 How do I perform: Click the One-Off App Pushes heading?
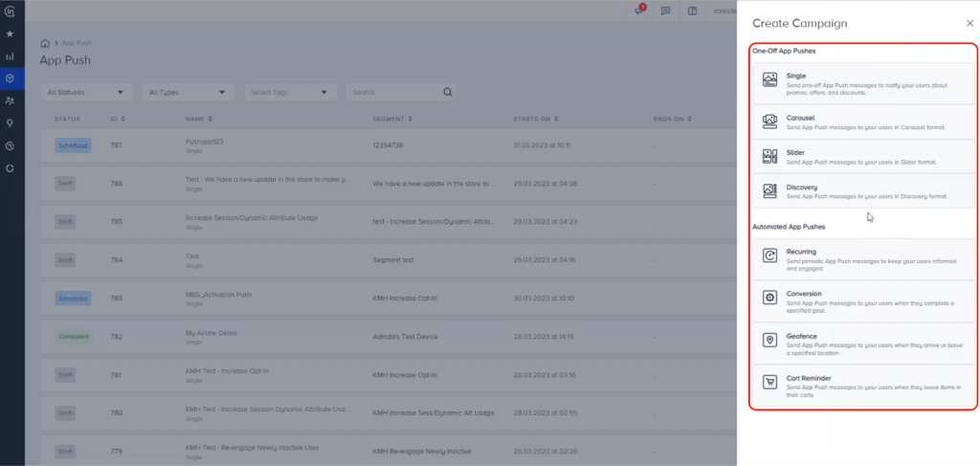[x=784, y=51]
